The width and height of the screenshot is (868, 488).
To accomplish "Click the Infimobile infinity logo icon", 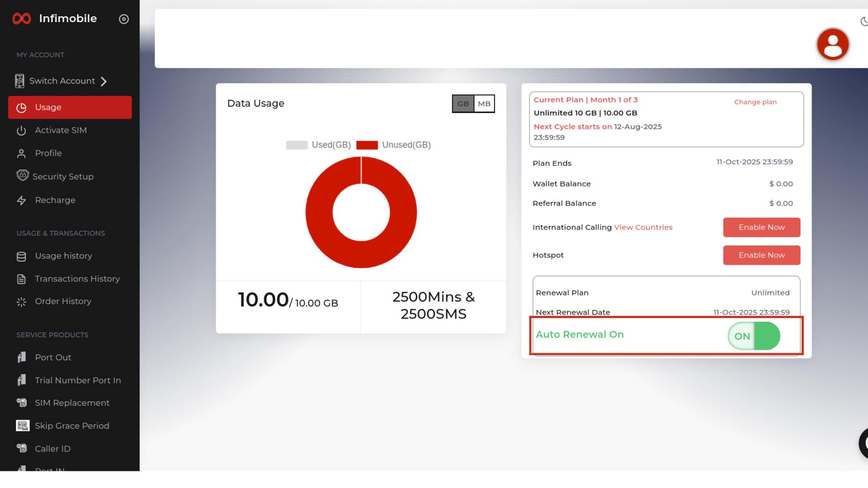I will click(x=21, y=19).
